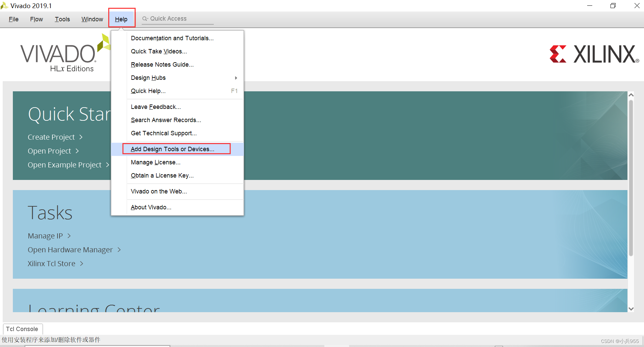
Task: Click the Quick Access search field
Action: pyautogui.click(x=177, y=19)
